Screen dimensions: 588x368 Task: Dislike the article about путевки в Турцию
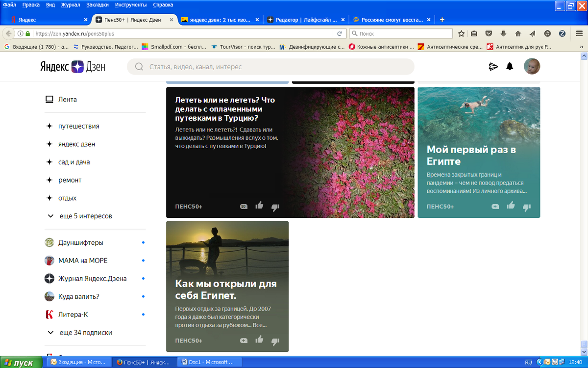(x=275, y=207)
